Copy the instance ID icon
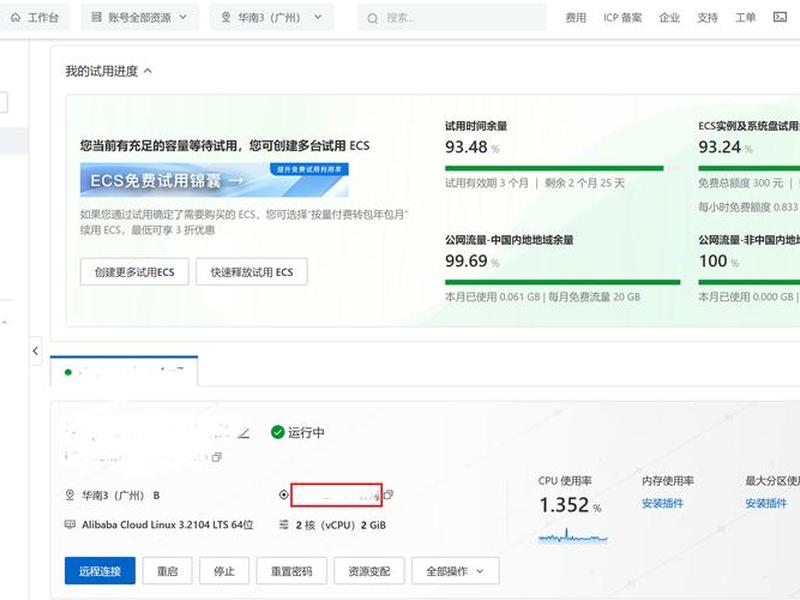Screen dimensions: 800x600 pos(217,457)
